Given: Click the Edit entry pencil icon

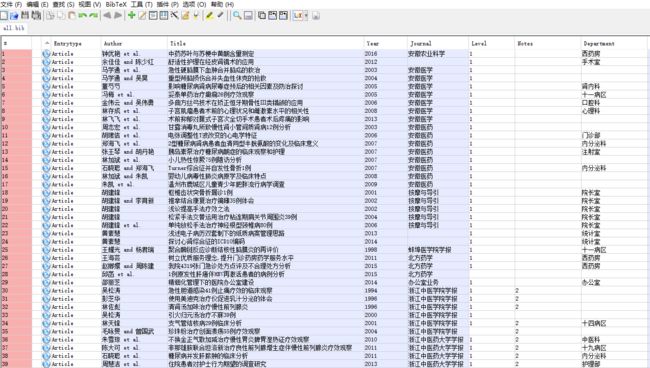Looking at the screenshot, I should [x=142, y=16].
